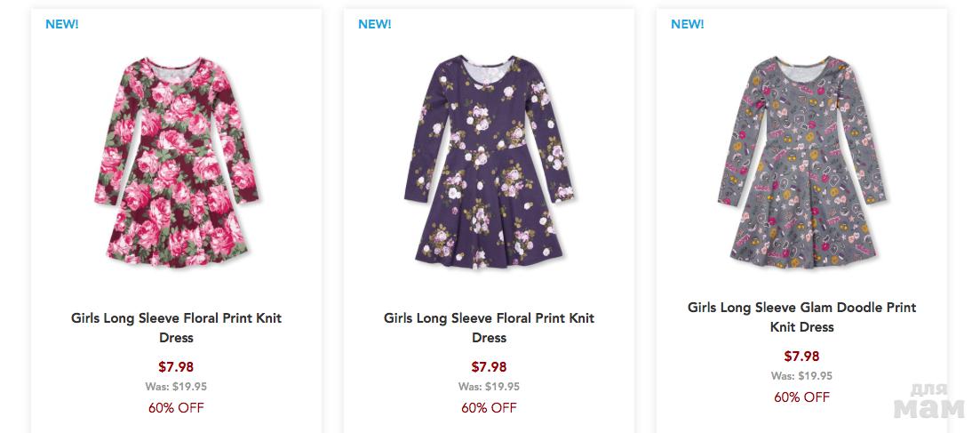Viewport: 980px width, 433px height.
Task: Click the $7.98 price under the pink dress
Action: pyautogui.click(x=176, y=366)
